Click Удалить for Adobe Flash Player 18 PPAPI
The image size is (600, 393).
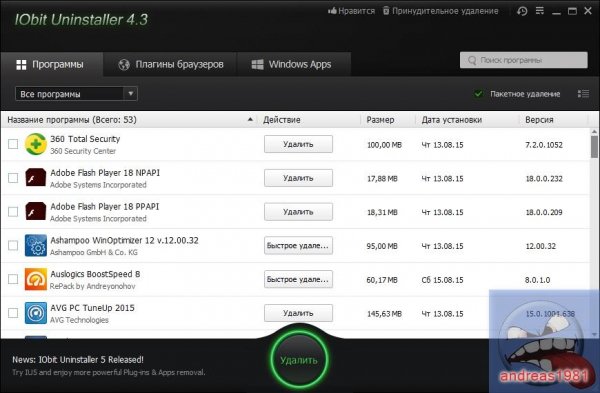298,212
